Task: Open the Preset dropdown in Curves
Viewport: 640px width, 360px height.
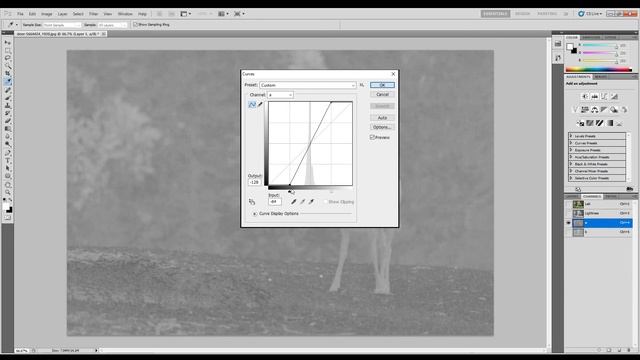Action: point(308,85)
